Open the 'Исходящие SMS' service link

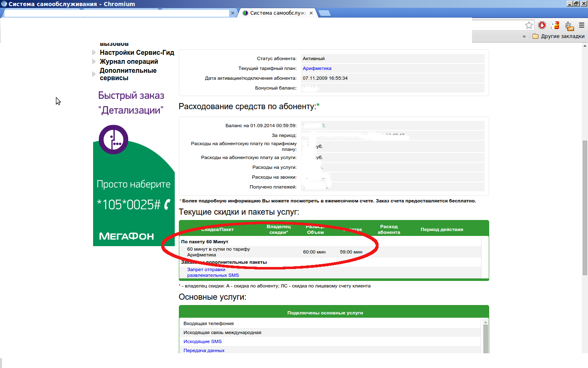pyautogui.click(x=203, y=341)
